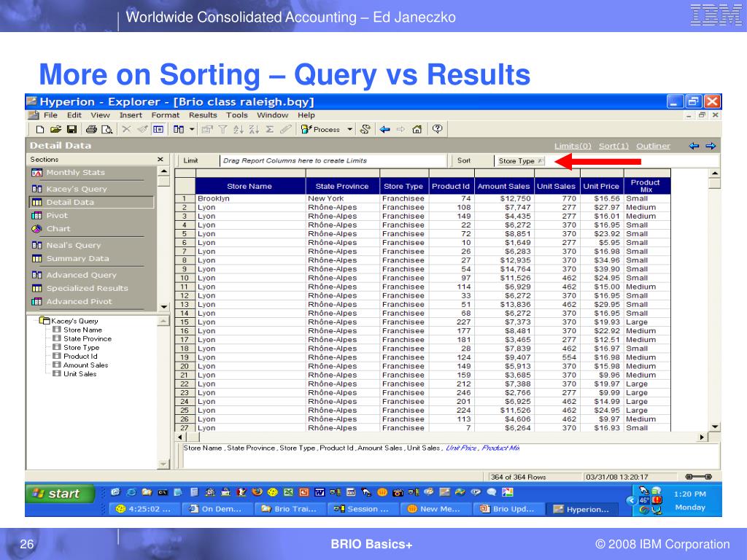Switch to Brio Trai... taskbar window
This screenshot has height=560, width=747.
click(x=290, y=509)
